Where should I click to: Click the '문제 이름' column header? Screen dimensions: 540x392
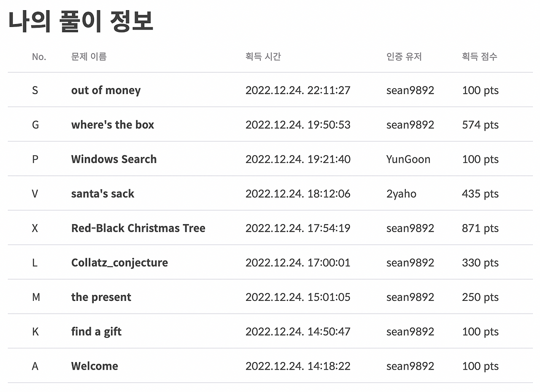[x=89, y=57]
